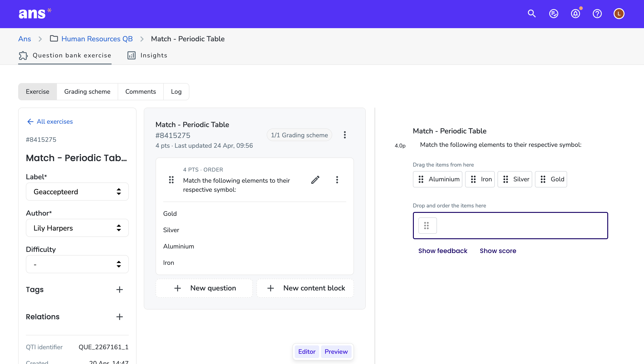Open the notifications bell icon
Screen dimensions: 644x364
(575, 14)
